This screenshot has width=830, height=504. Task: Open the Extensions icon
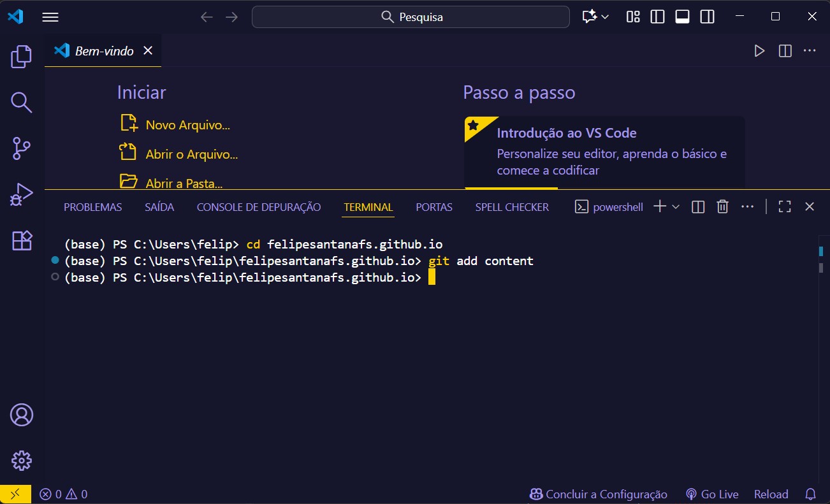21,240
